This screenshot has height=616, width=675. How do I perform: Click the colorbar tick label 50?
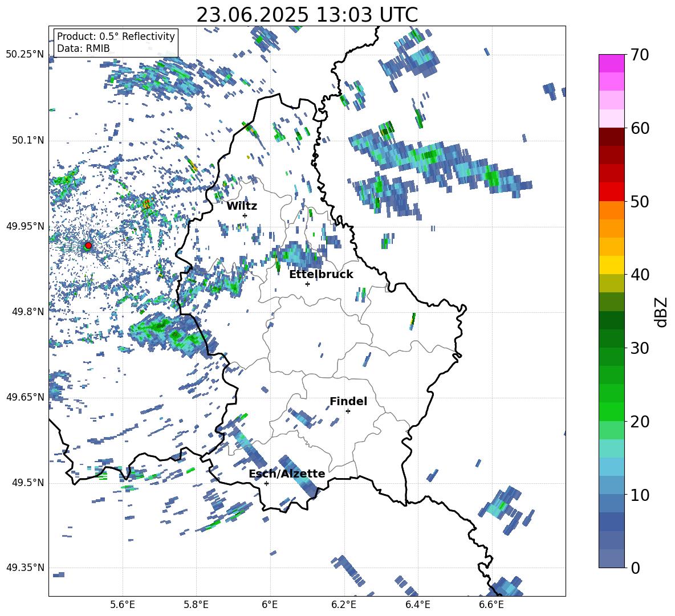pos(639,202)
